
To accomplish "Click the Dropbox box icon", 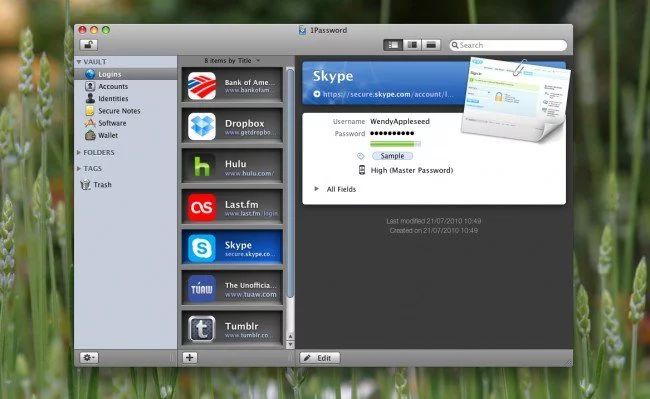I will coord(202,126).
